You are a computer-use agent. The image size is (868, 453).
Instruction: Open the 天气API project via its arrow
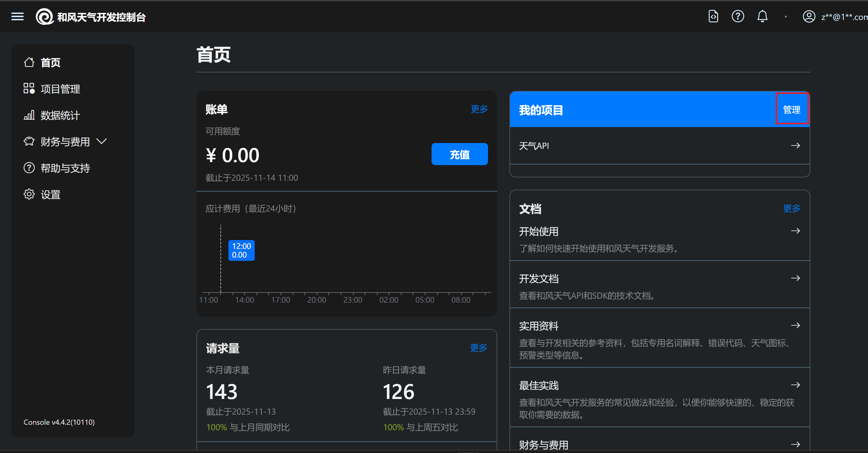pyautogui.click(x=796, y=145)
